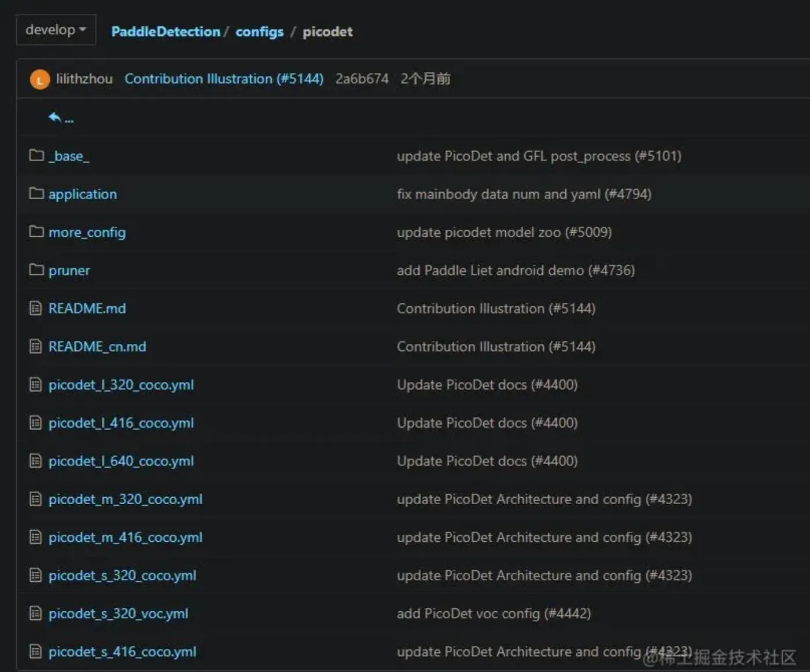Go up to parent directory arrow
810x672 pixels.
click(x=61, y=118)
